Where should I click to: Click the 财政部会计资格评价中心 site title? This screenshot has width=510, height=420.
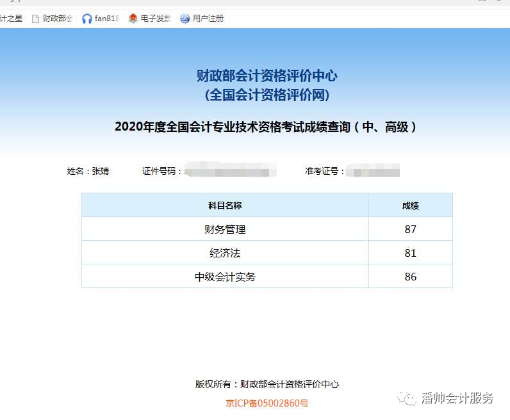267,76
